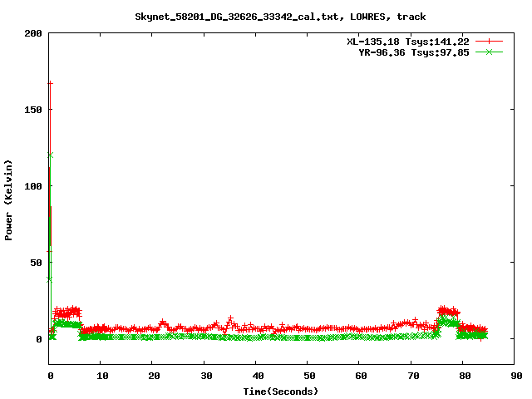
Task: Click x-axis tick label 20
Action: (154, 376)
